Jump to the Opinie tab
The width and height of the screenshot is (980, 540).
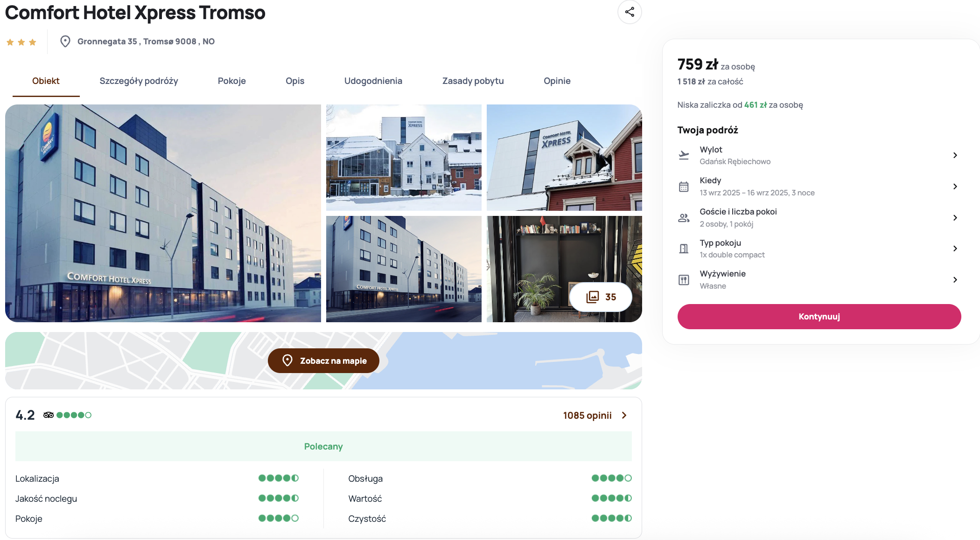[x=557, y=81]
